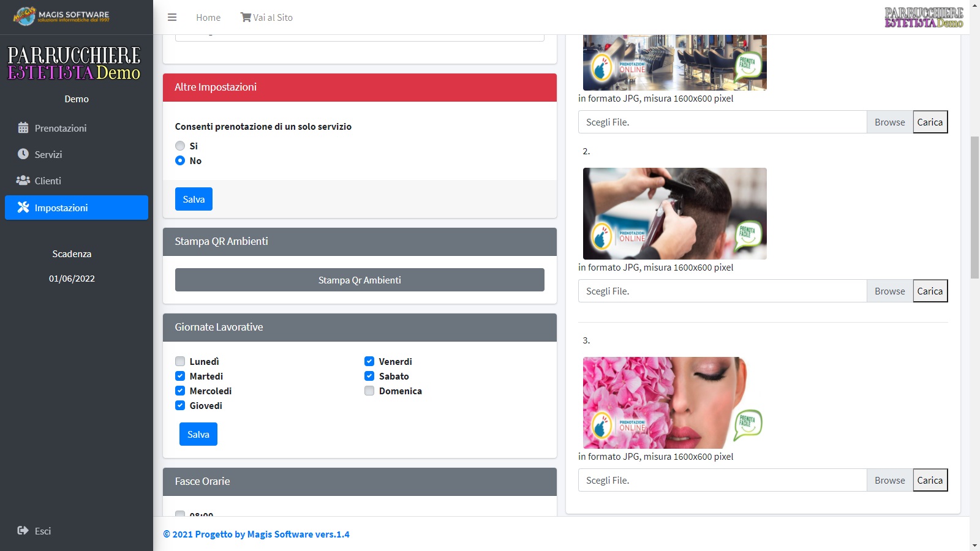Screen dimensions: 980x551
Task: Click Carica for image 2
Action: point(930,291)
